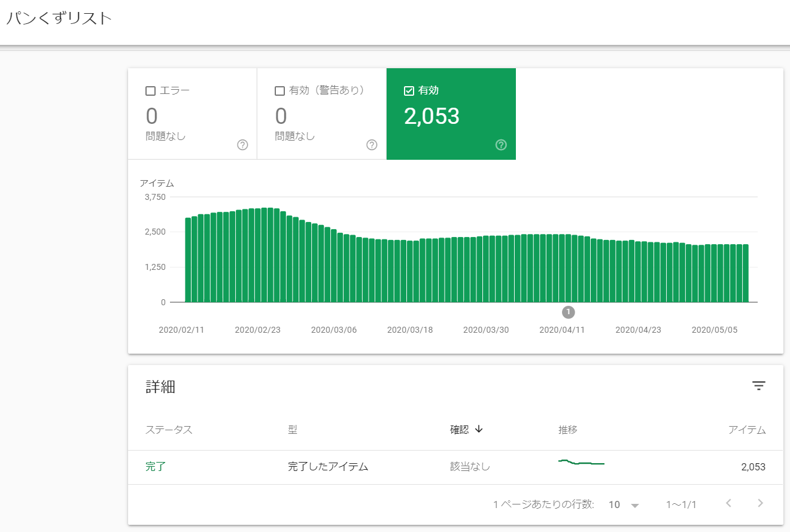The width and height of the screenshot is (790, 532).
Task: Click the big 2,053 number in green card
Action: point(432,117)
